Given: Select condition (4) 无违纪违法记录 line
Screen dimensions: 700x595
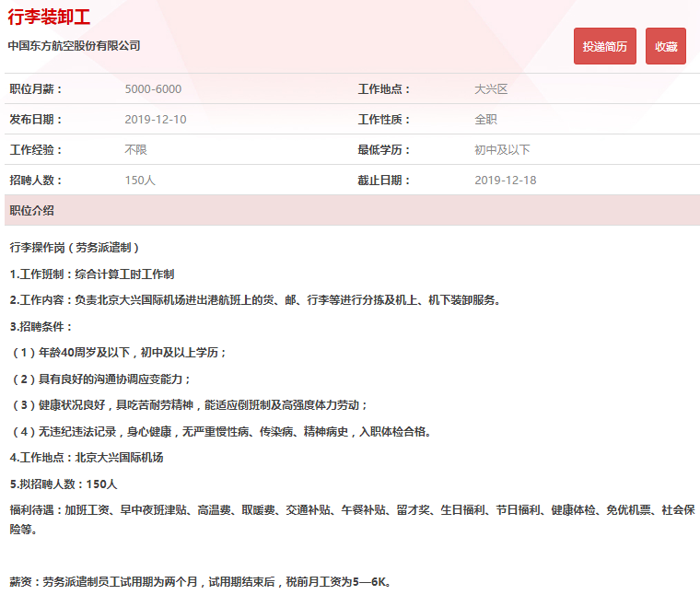Looking at the screenshot, I should click(x=220, y=432).
